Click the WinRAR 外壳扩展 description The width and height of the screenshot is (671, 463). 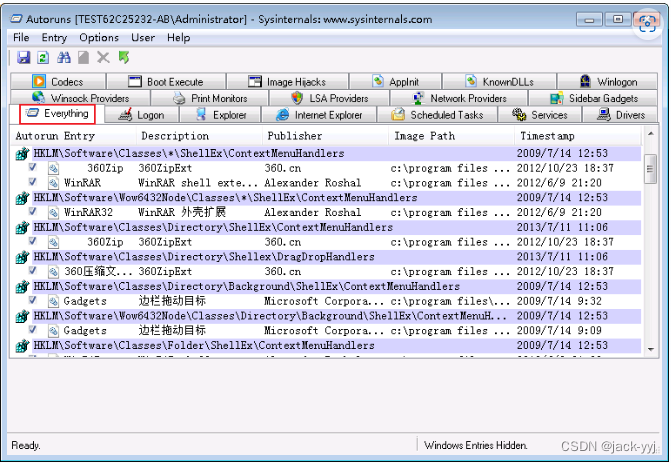point(182,213)
